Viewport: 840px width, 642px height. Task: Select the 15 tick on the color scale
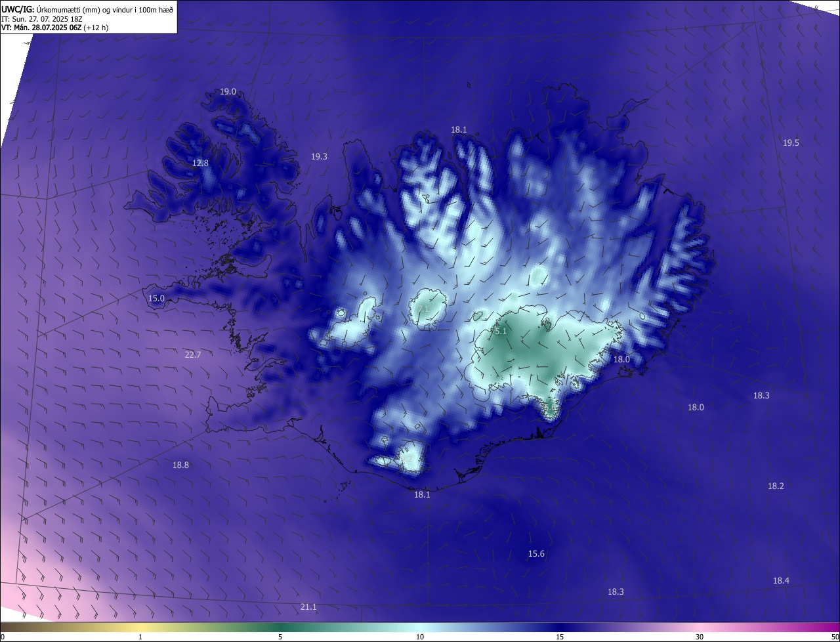[x=560, y=637]
